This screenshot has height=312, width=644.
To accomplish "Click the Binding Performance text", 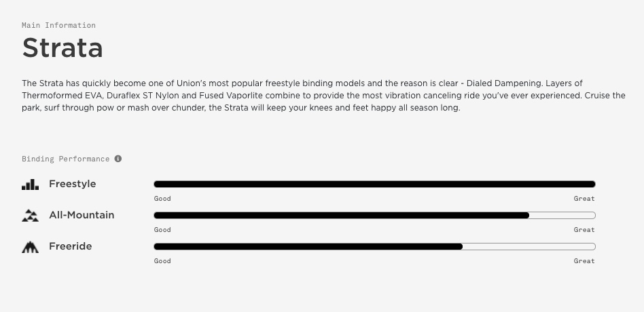I will [x=66, y=159].
